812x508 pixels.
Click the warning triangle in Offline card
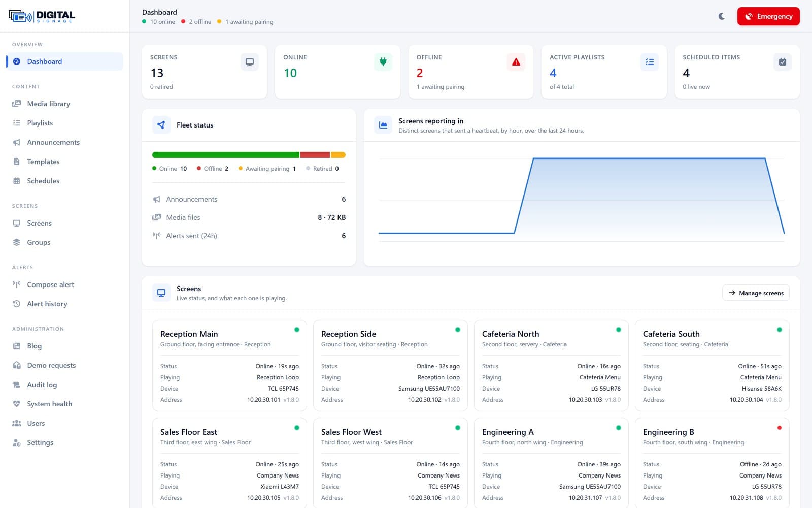(516, 62)
